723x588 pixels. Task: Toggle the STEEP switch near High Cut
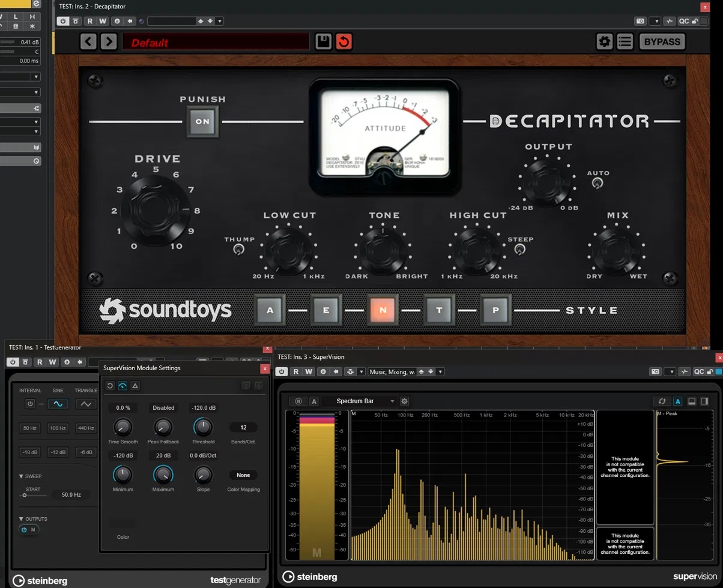click(x=520, y=249)
